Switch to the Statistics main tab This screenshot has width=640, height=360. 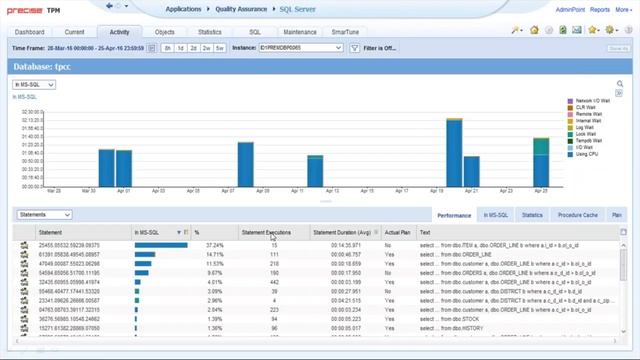click(209, 32)
